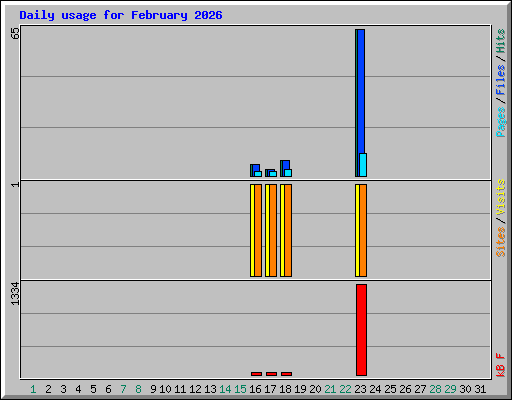The image size is (512, 400).
Task: Click green day label "14" on the x-axis
Action: (225, 389)
